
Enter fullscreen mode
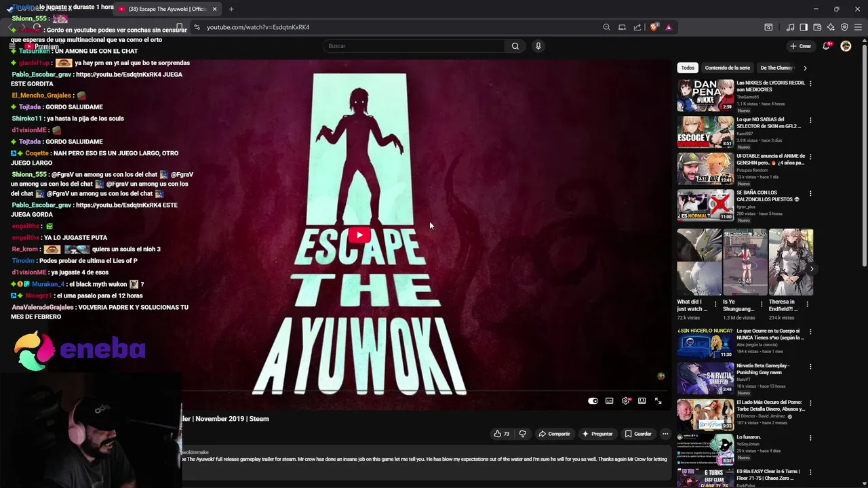click(658, 401)
